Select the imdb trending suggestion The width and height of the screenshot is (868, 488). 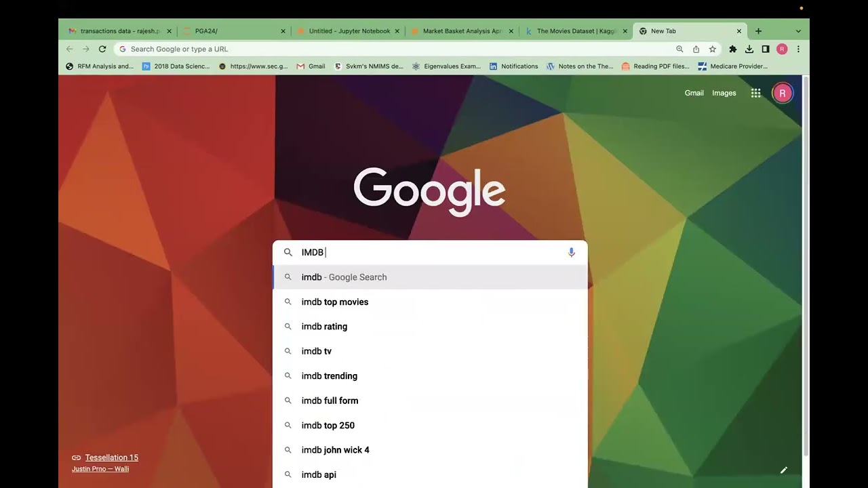tap(430, 376)
